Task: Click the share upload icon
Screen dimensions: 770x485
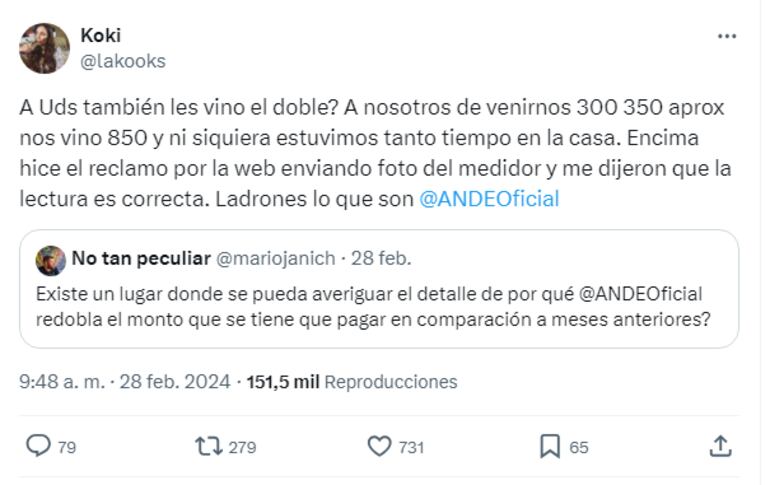Action: tap(720, 446)
